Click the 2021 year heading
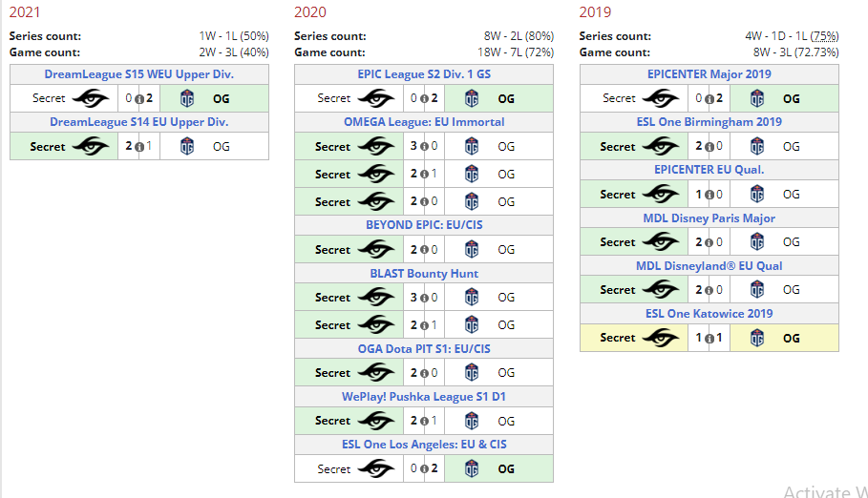Viewport: 868px width, 498px height. point(25,12)
